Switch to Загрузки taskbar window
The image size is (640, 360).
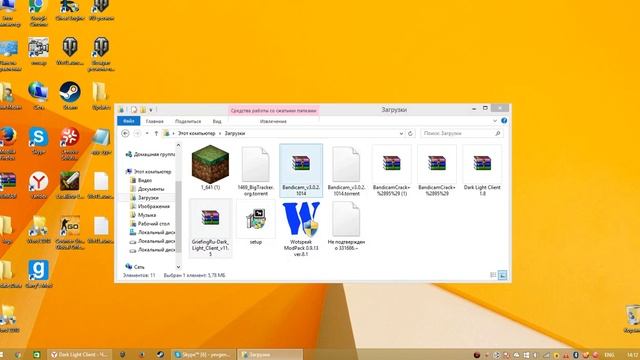pyautogui.click(x=270, y=355)
